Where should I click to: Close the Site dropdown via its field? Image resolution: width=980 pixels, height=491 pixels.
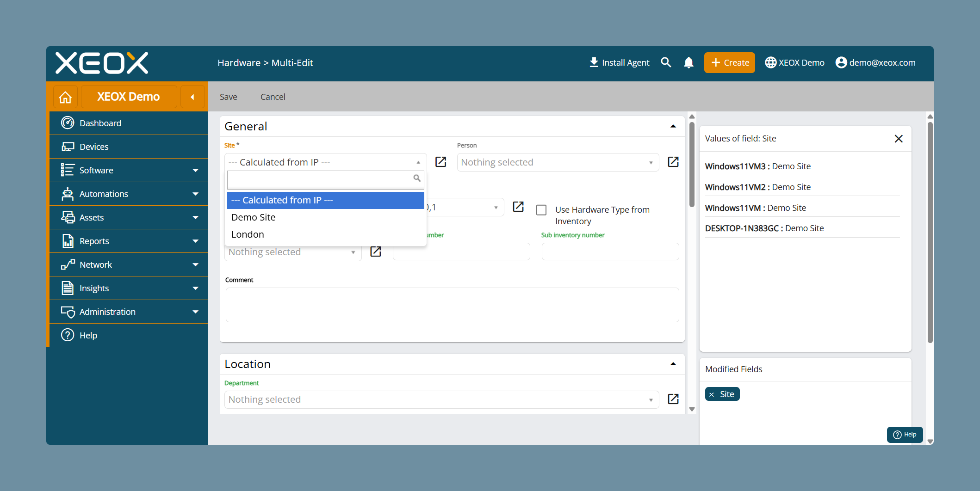325,162
